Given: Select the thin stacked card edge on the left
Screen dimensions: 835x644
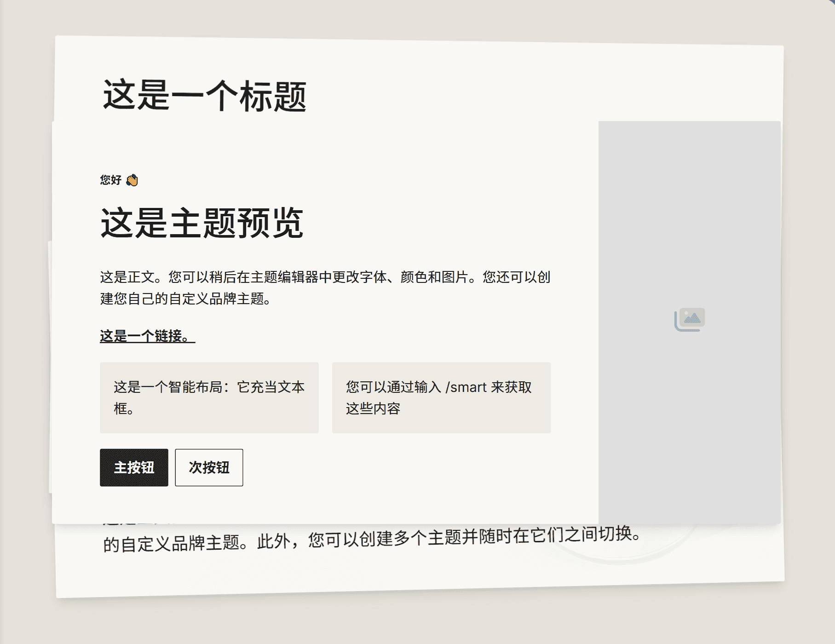Looking at the screenshot, I should (50, 368).
